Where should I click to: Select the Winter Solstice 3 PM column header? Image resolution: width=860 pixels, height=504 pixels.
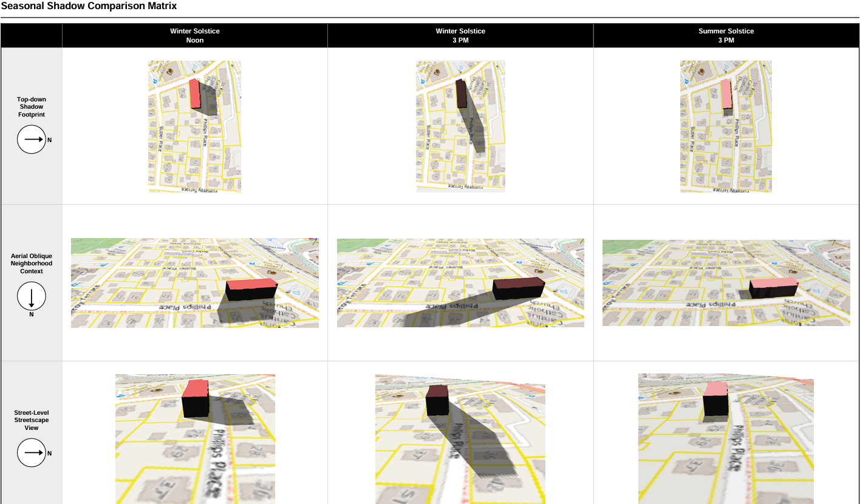[x=460, y=36]
